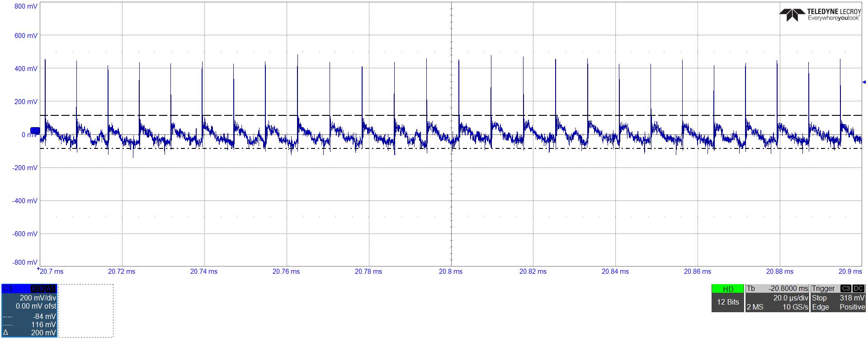The height and width of the screenshot is (338, 868).
Task: Click the 200 mV/div vertical scale value
Action: tap(38, 298)
